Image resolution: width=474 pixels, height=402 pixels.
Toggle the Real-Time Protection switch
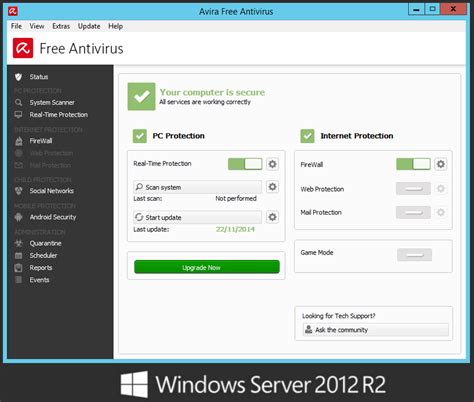tap(245, 164)
